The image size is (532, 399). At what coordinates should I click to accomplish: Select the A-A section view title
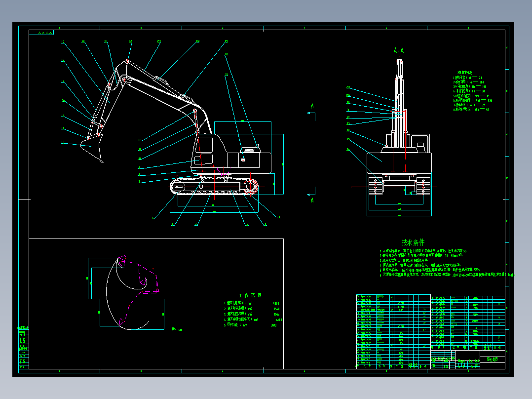(x=399, y=50)
